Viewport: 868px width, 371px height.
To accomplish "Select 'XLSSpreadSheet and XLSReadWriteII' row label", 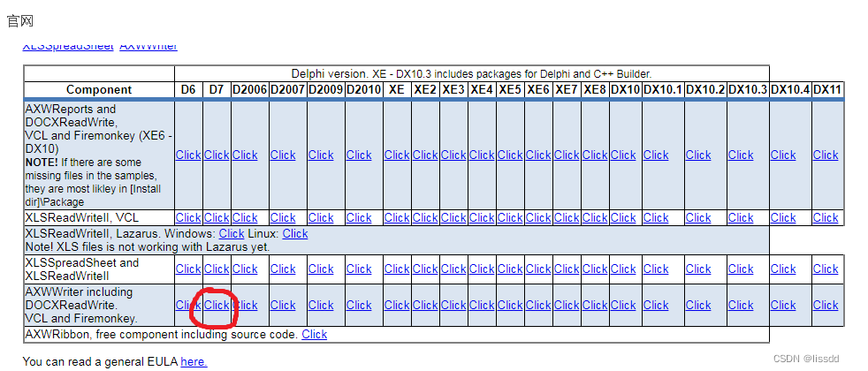I will click(x=82, y=269).
